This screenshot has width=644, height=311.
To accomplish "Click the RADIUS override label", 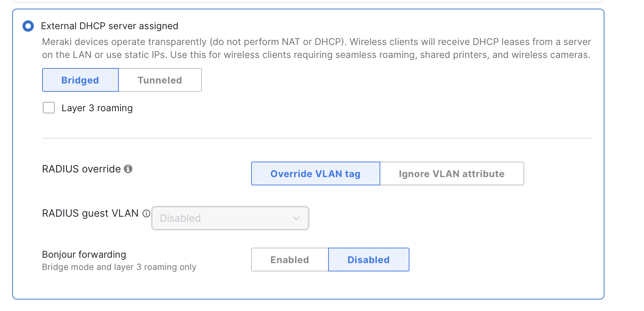I will tap(81, 169).
